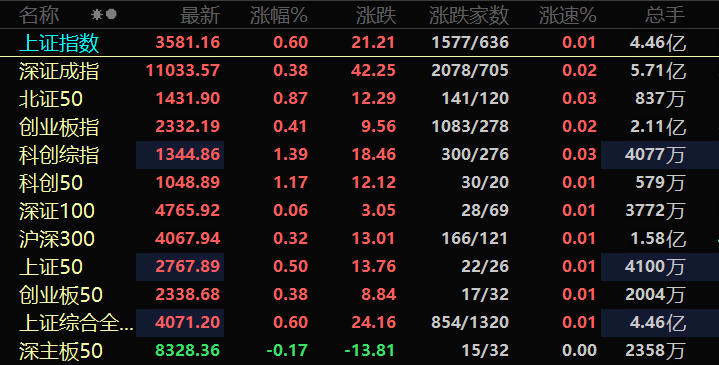
Task: Click highlighted price 2767.89
Action: pyautogui.click(x=188, y=266)
